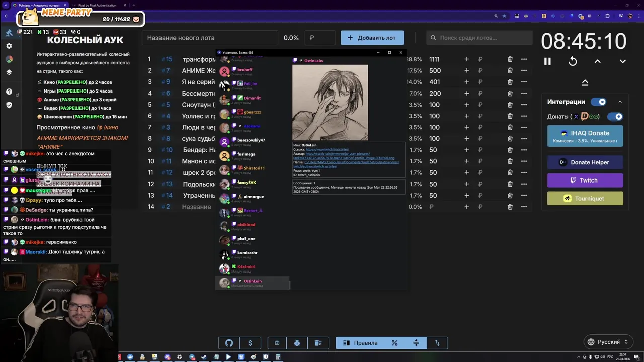This screenshot has height=362, width=644.
Task: Click the Twitch integration button
Action: (x=585, y=180)
